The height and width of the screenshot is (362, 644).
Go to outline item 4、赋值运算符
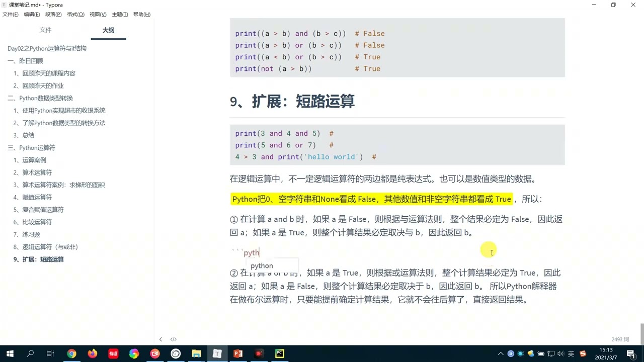pos(33,198)
